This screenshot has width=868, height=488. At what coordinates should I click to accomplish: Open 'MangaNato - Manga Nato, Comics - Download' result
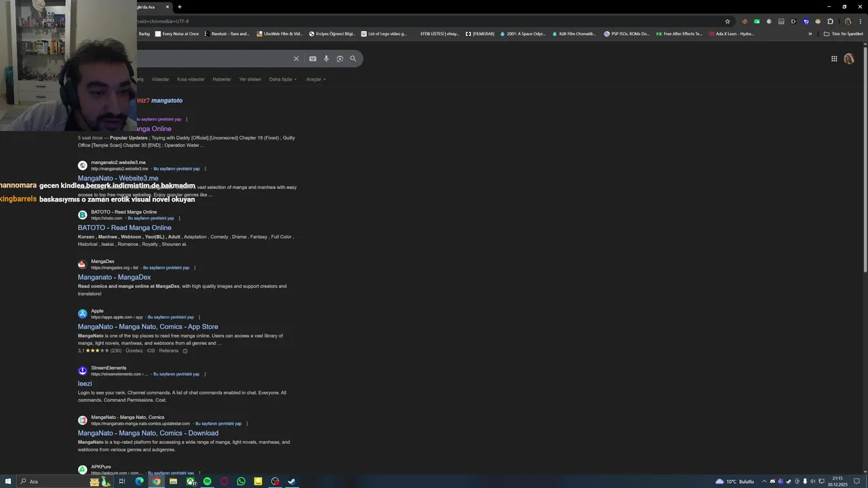click(148, 433)
